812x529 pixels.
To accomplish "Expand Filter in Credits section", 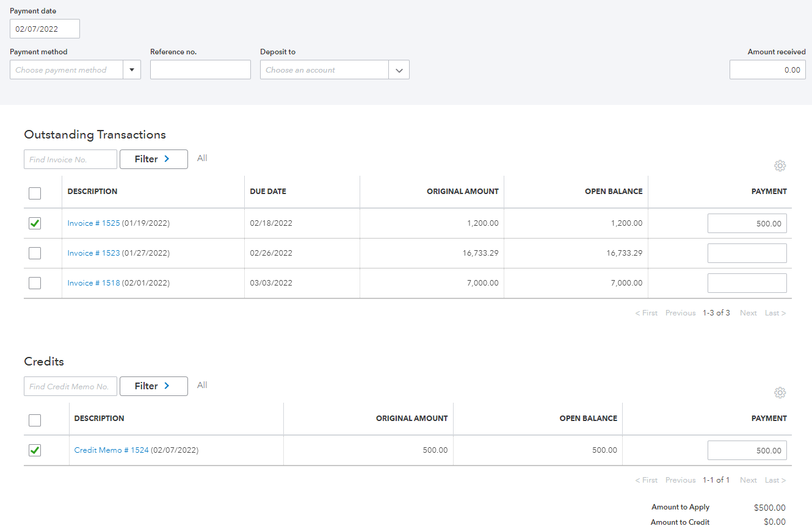I will pos(154,386).
